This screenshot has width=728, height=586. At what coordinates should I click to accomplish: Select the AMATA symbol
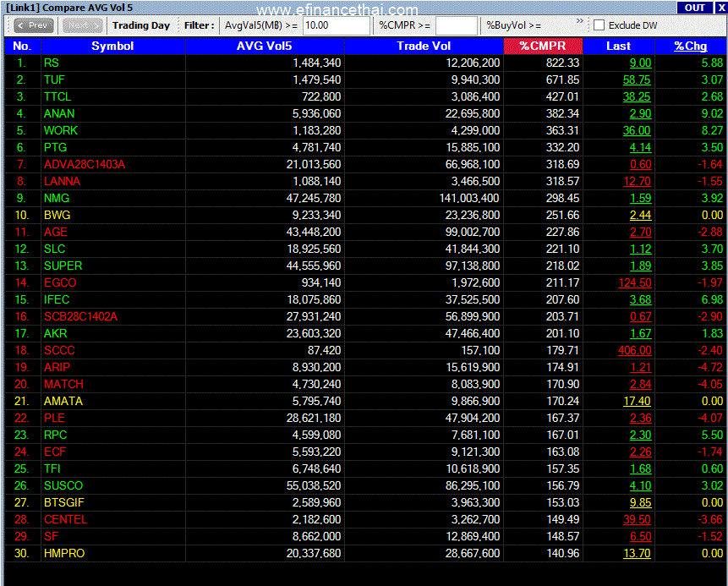coord(63,401)
